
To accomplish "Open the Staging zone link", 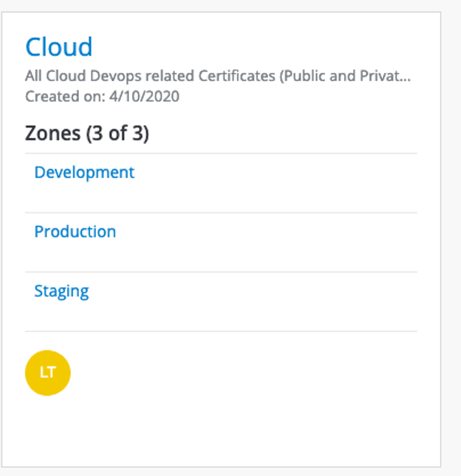I will pyautogui.click(x=62, y=291).
